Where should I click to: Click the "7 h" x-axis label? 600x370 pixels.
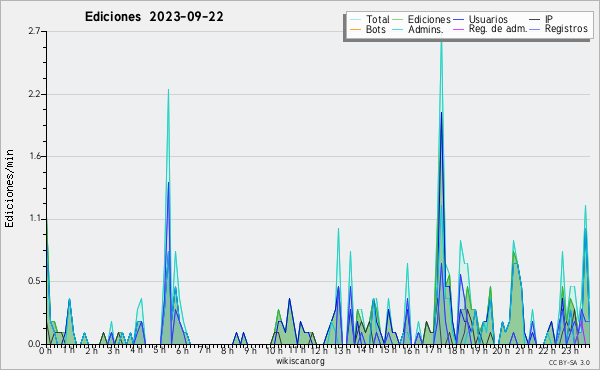[204, 349]
